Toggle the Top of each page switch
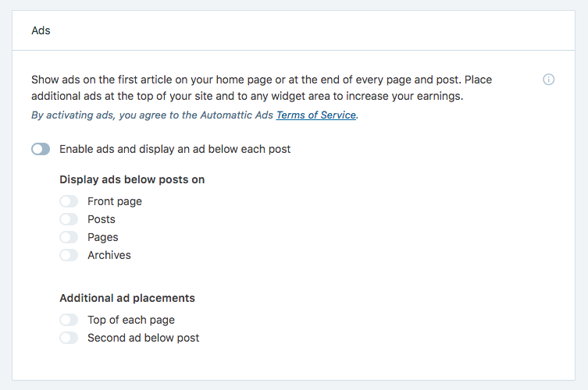The image size is (588, 390). point(69,320)
